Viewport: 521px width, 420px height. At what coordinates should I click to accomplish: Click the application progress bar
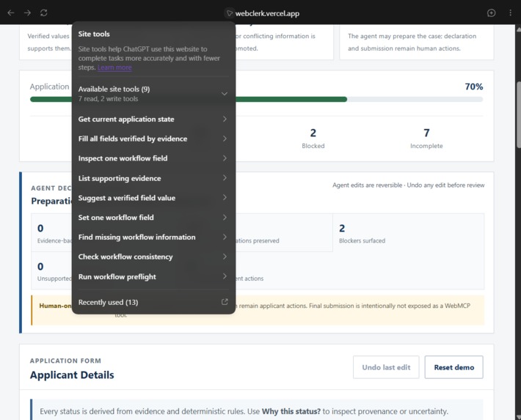tap(256, 99)
